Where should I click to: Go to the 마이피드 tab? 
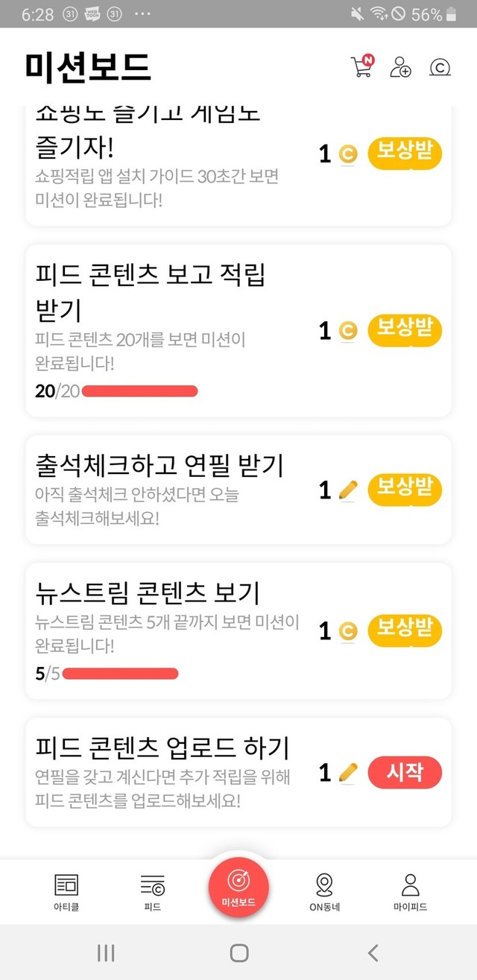[410, 891]
